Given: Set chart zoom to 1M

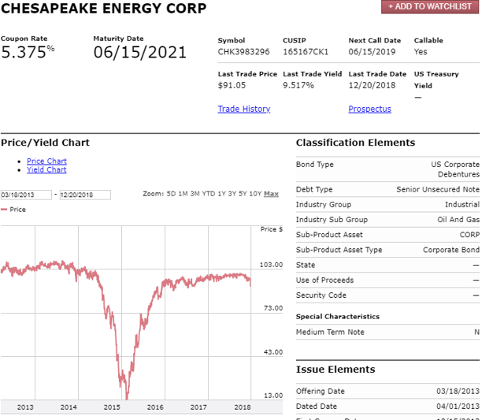Looking at the screenshot, I should [183, 194].
